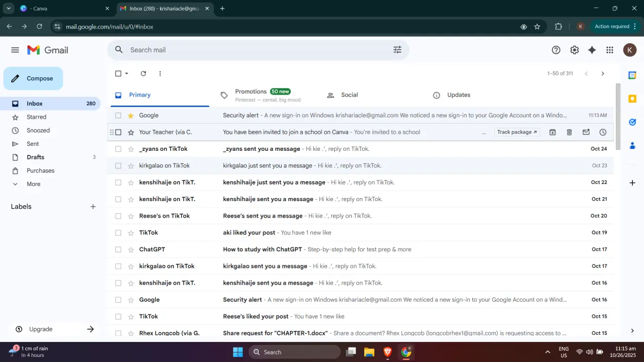Open search filter options in search bar
The width and height of the screenshot is (644, 362).
point(397,50)
